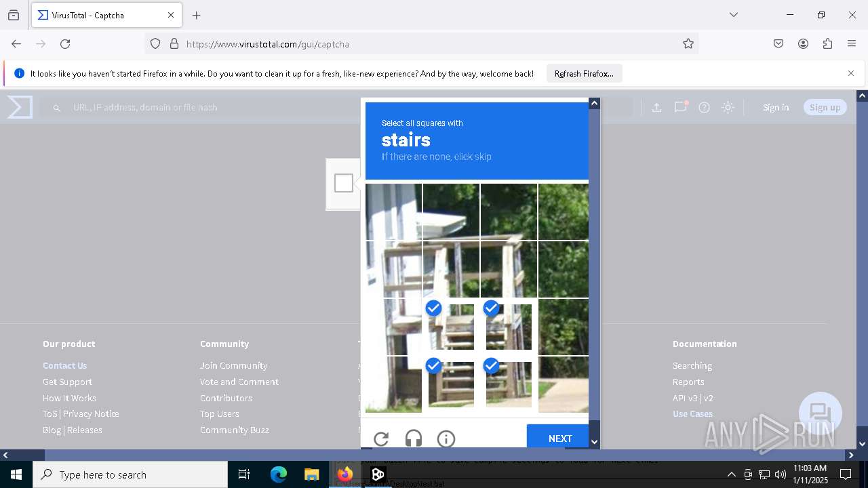Open the help question mark icon
Viewport: 868px width, 488px height.
coord(704,107)
